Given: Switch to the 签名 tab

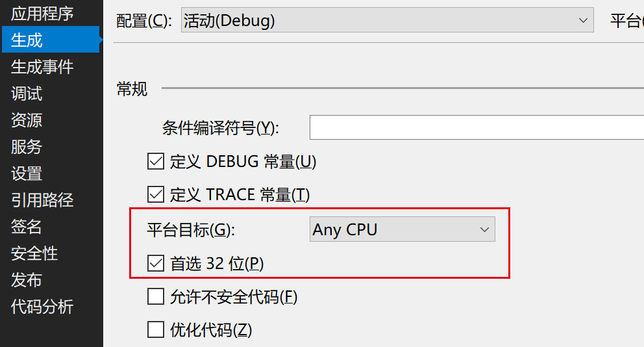Looking at the screenshot, I should (27, 227).
